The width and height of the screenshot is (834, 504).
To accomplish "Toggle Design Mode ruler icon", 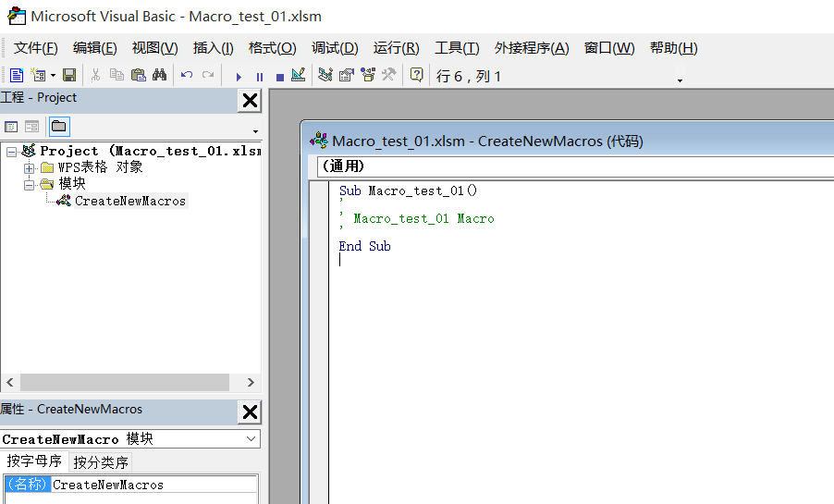I will pyautogui.click(x=299, y=75).
